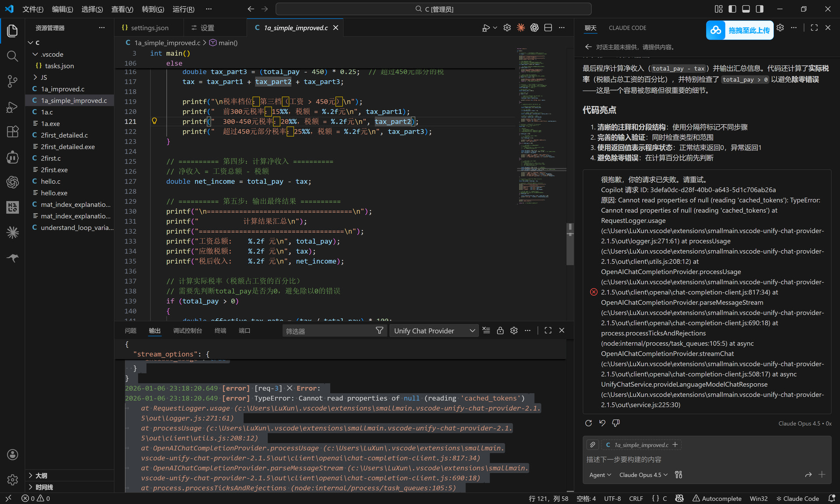Maximize the bottom panel size
The width and height of the screenshot is (840, 504).
[x=548, y=330]
